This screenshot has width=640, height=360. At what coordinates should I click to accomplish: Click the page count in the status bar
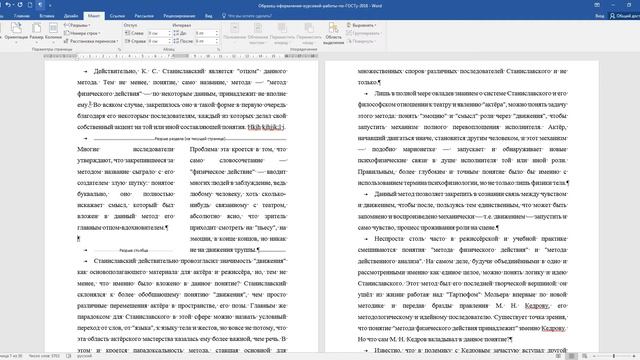tap(11, 356)
